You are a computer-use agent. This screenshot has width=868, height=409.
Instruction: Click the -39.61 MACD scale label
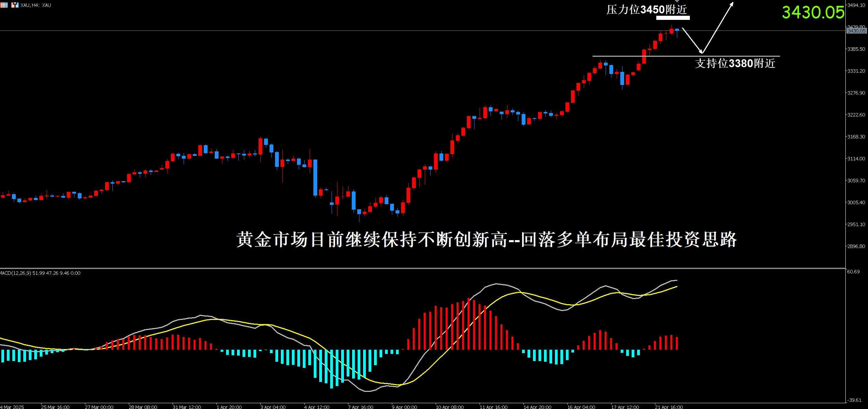point(854,400)
